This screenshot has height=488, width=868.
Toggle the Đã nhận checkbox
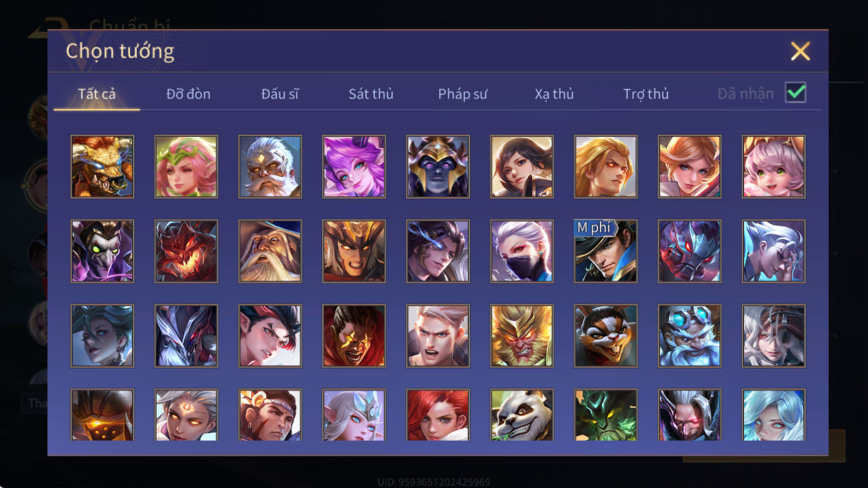click(x=795, y=92)
